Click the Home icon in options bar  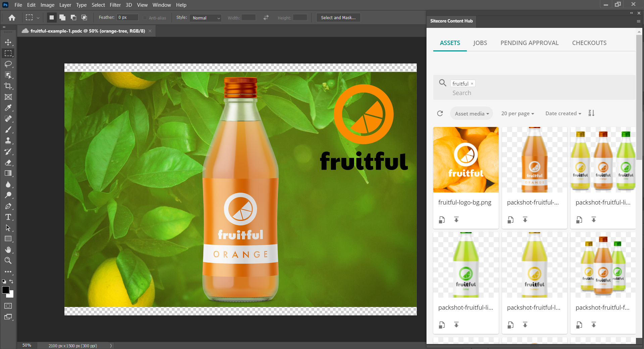pos(12,17)
